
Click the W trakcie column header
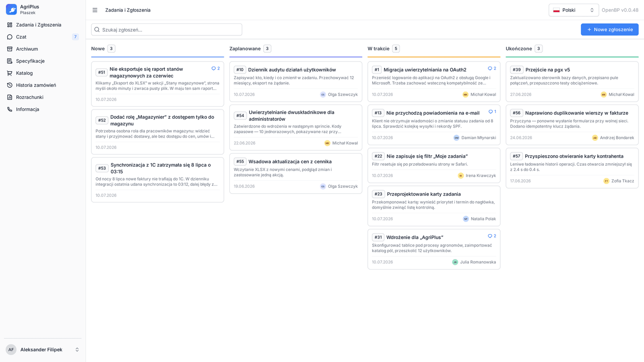coord(378,49)
